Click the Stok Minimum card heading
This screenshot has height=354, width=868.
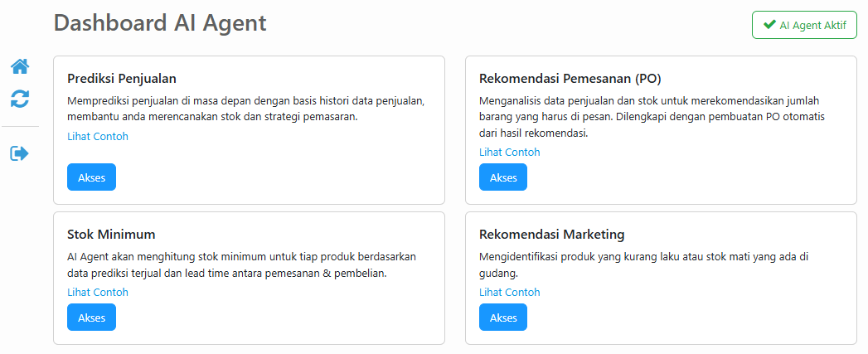[x=111, y=234]
